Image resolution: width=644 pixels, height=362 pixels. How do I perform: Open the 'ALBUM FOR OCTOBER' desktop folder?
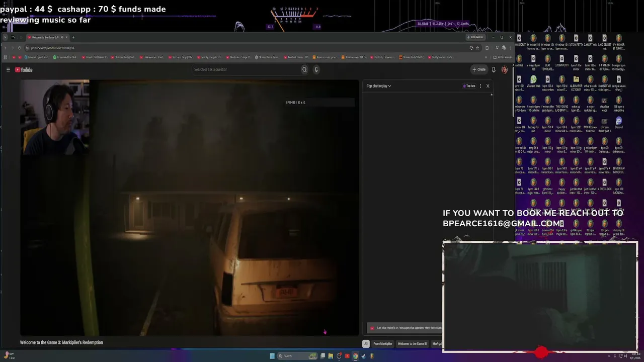click(576, 82)
